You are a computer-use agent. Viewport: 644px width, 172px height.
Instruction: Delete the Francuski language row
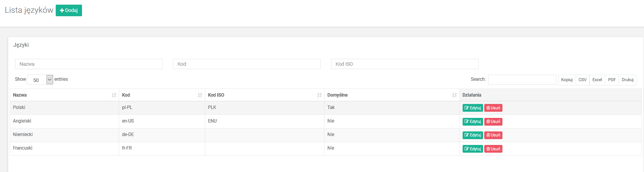click(493, 149)
